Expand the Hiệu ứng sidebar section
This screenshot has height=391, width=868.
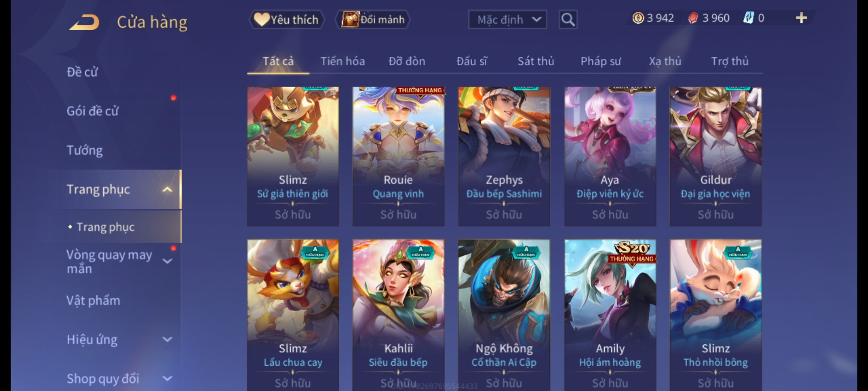click(x=167, y=339)
